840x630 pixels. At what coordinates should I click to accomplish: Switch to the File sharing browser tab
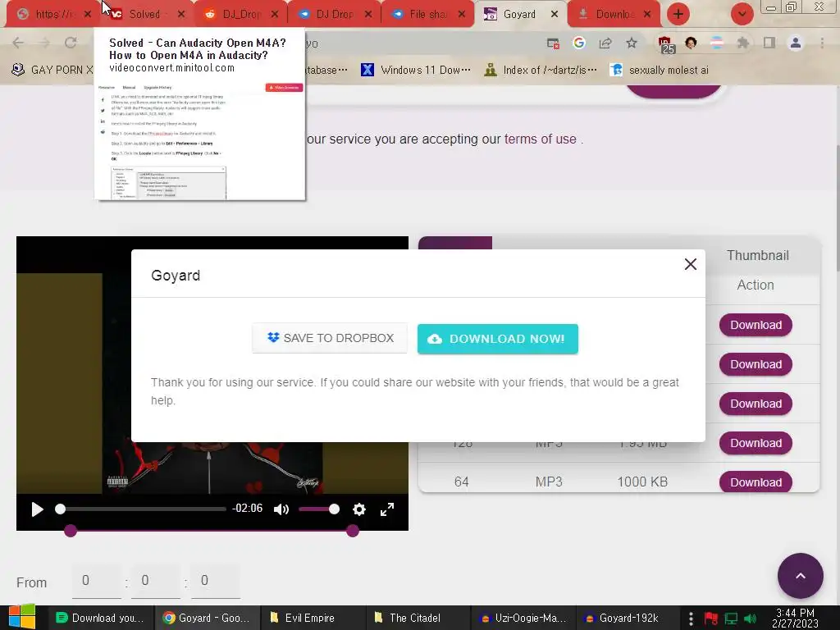428,14
